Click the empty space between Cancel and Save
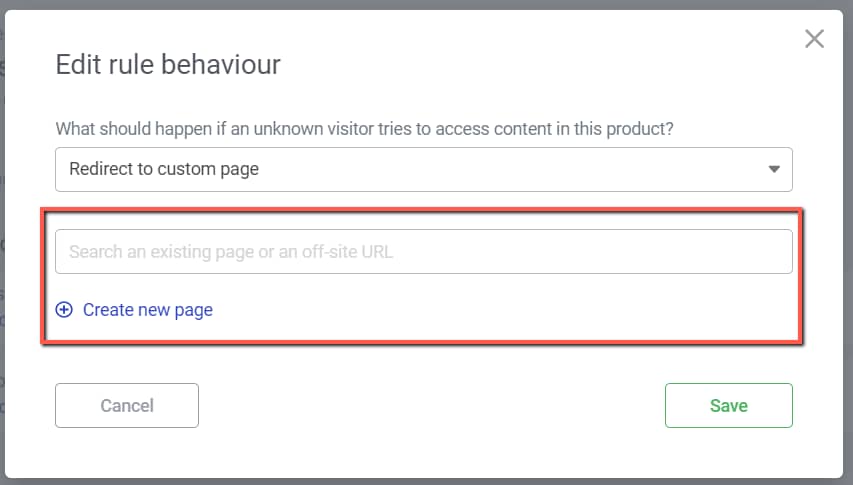The image size is (853, 485). (430, 405)
